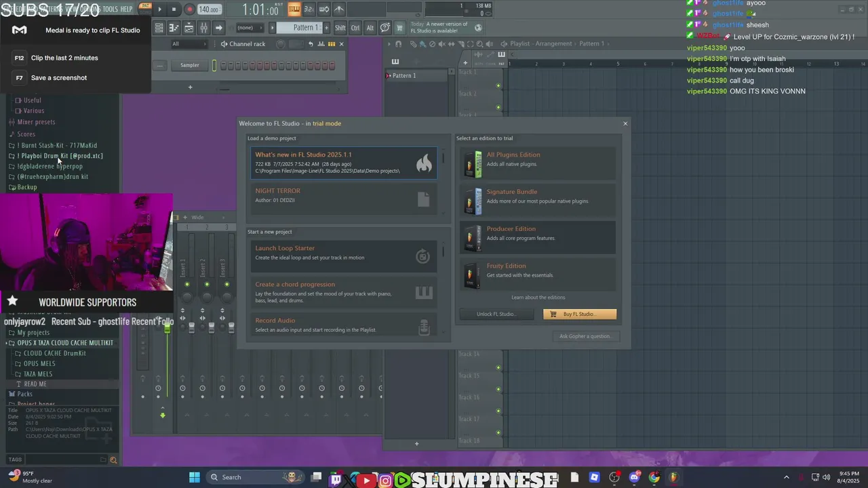868x488 pixels.
Task: Add a channel with the plus button
Action: pos(190,87)
